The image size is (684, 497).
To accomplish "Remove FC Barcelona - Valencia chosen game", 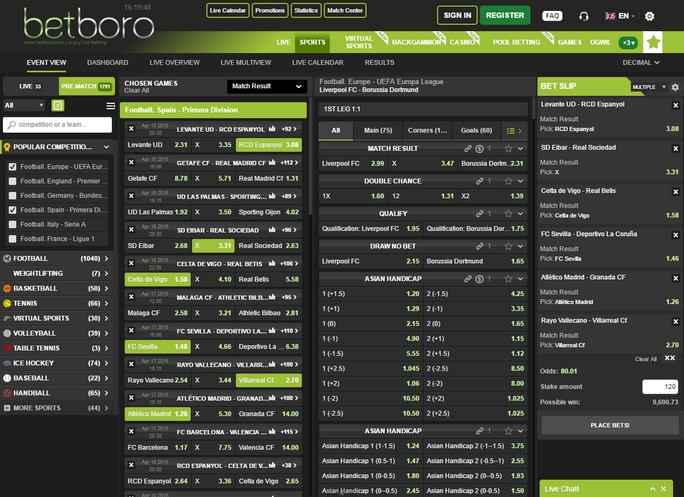I will (131, 431).
